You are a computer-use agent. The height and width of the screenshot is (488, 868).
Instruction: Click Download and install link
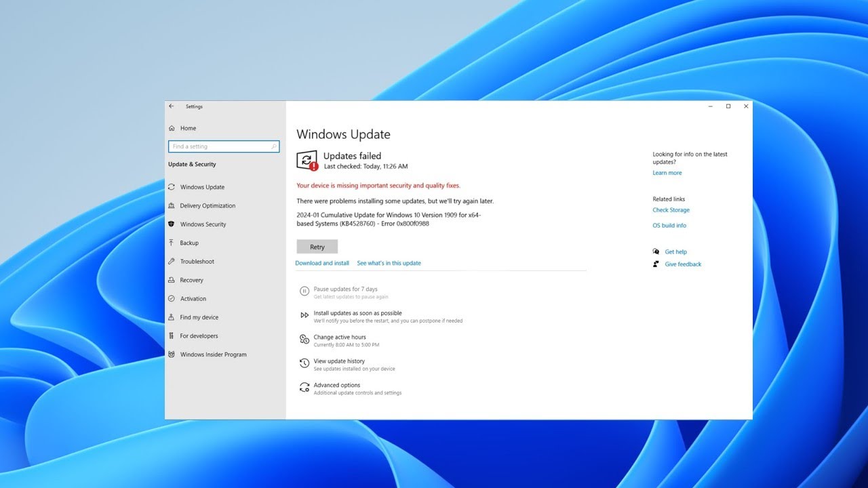pos(322,263)
